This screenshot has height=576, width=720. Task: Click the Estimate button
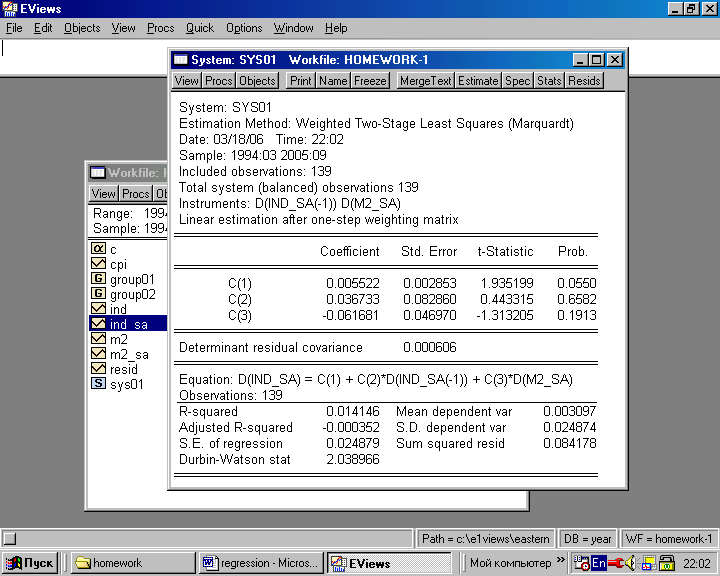478,81
